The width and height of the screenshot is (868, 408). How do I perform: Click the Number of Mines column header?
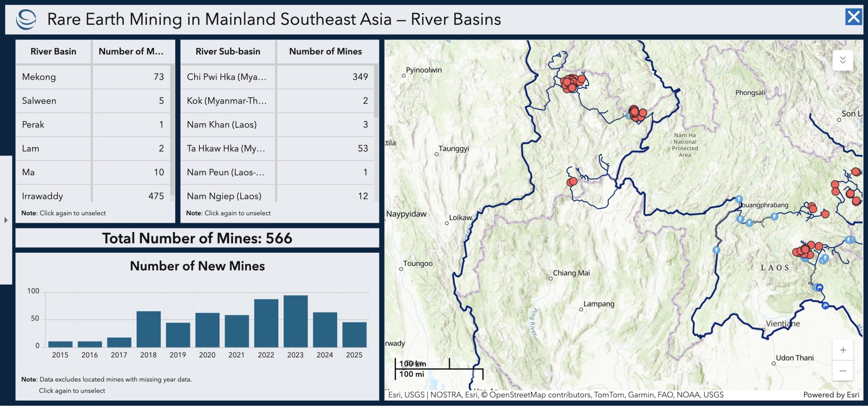[x=325, y=52]
